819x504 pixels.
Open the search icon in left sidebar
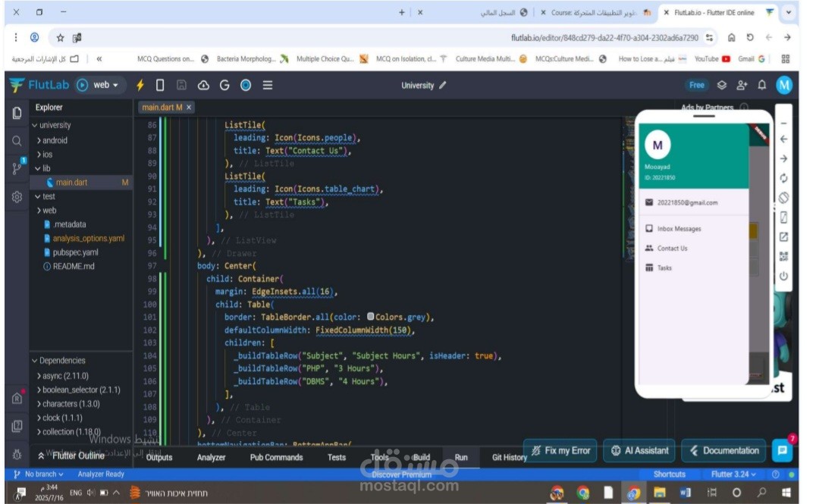(x=17, y=141)
